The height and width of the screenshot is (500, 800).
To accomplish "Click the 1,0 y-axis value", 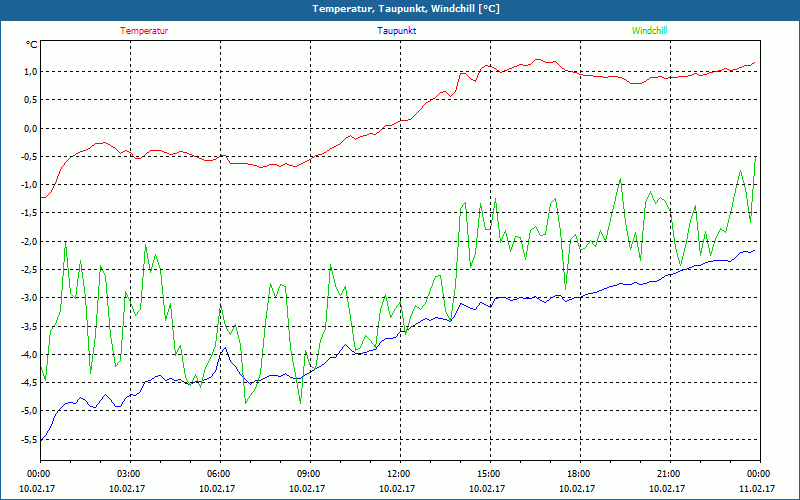I will pos(31,71).
